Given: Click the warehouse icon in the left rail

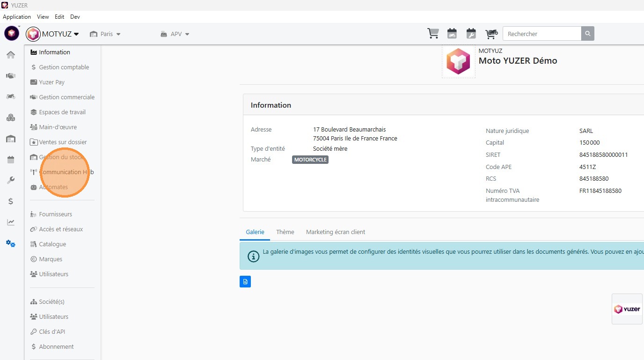Looking at the screenshot, I should (11, 139).
